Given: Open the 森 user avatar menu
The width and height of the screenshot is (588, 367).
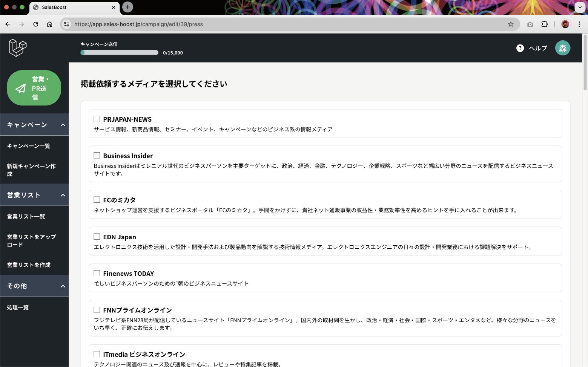Looking at the screenshot, I should pos(563,48).
